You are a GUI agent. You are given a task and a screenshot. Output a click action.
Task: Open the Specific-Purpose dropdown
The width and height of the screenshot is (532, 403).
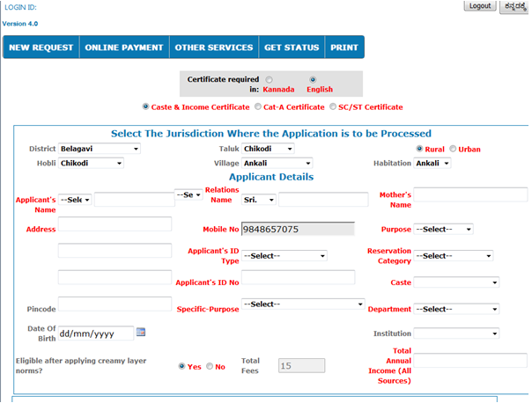tap(303, 304)
